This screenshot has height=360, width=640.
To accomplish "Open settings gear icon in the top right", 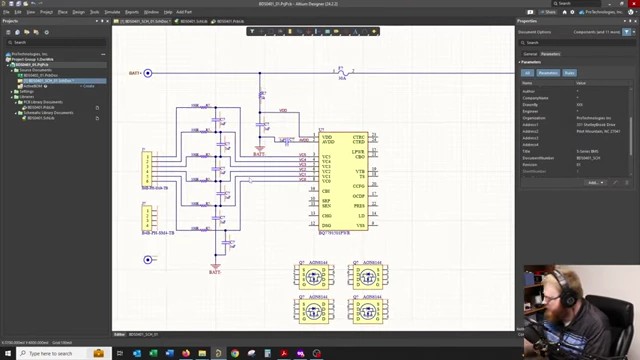I will coord(572,12).
